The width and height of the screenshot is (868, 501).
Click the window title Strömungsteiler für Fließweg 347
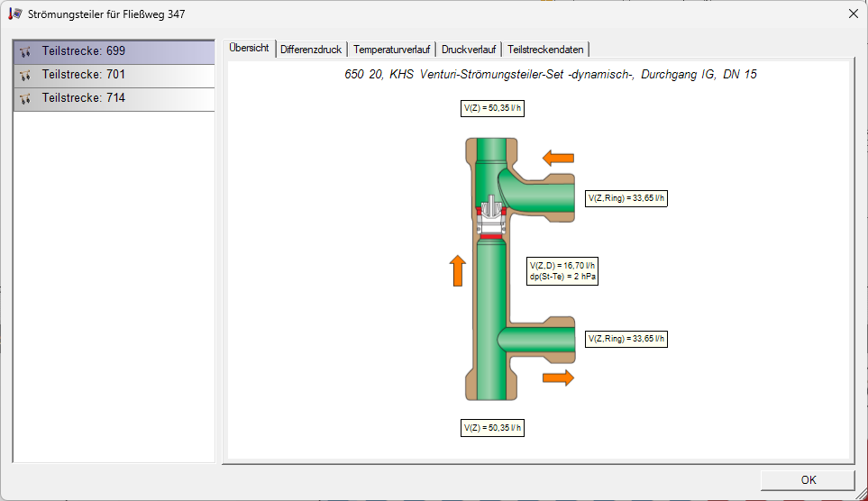(106, 14)
